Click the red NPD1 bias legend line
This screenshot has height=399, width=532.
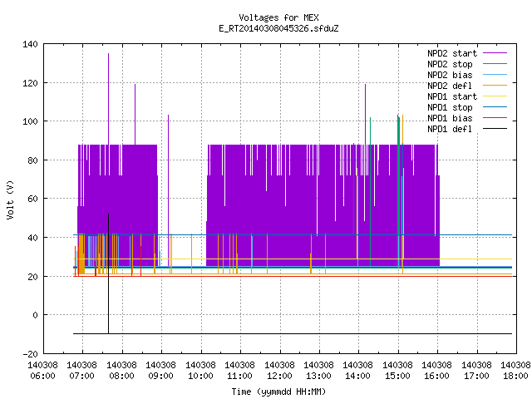tap(495, 118)
